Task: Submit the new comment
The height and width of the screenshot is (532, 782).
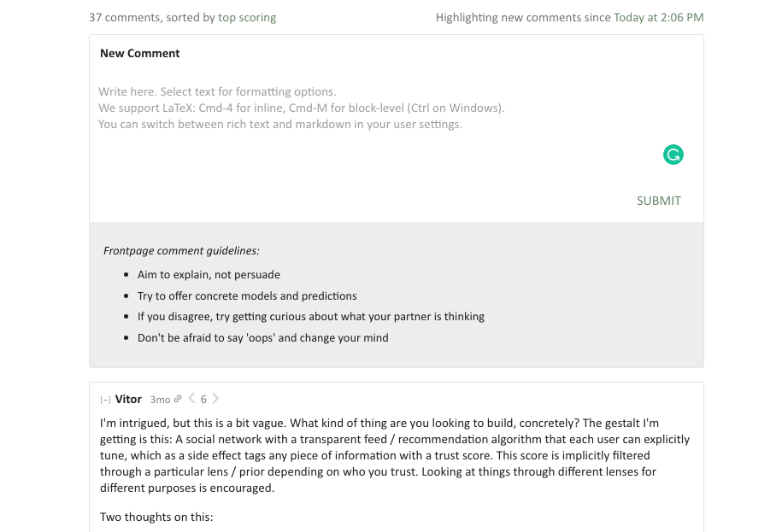Action: [x=658, y=201]
